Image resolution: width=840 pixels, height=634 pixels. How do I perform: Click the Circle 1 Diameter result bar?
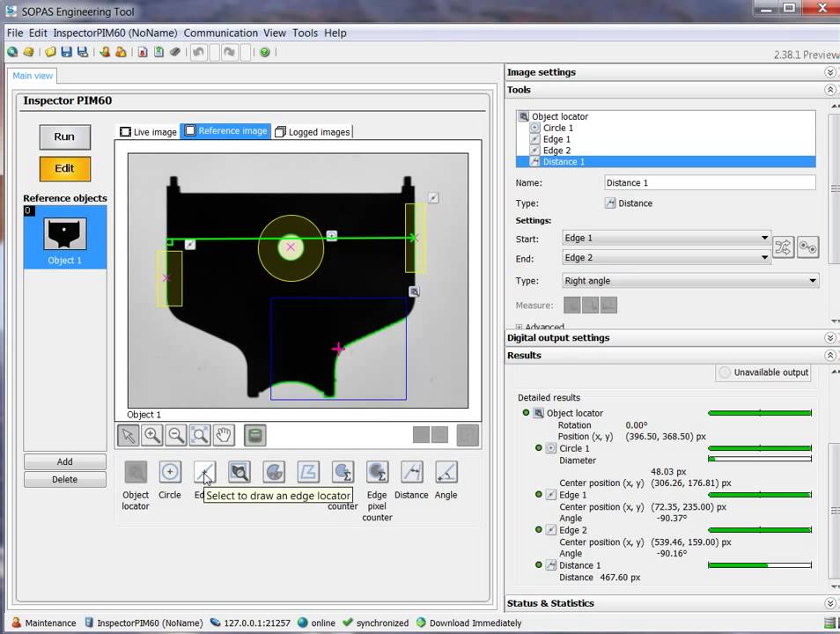[760, 460]
